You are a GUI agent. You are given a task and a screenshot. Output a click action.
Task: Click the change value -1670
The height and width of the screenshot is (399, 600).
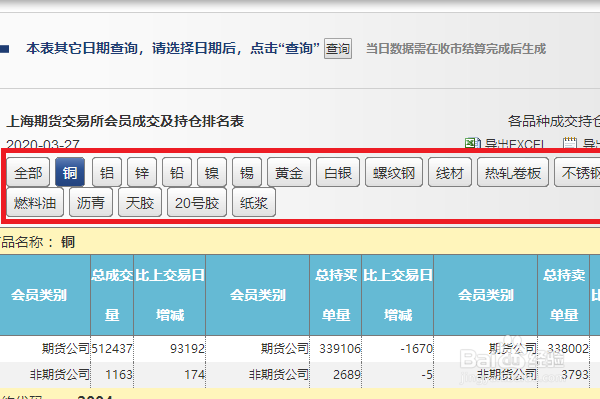[x=416, y=349]
